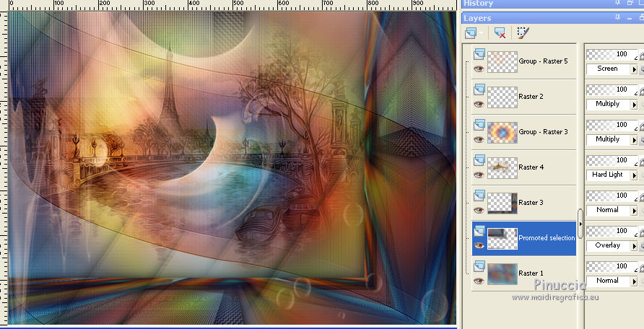Click the Group - Raster 3 layer thumbnail
The height and width of the screenshot is (329, 644).
pos(502,132)
